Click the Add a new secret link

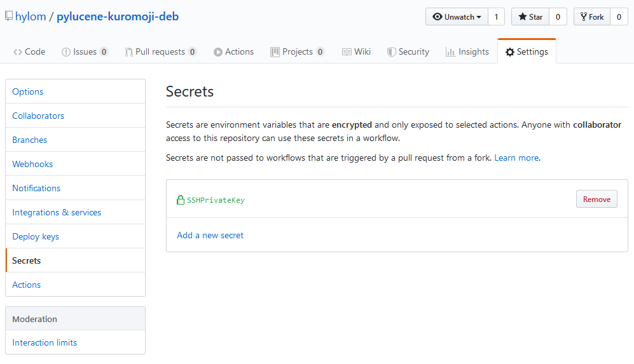(210, 235)
